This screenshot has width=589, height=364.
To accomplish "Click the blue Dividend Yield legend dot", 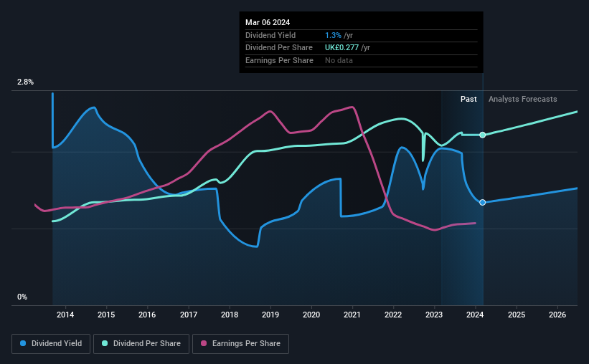I will point(23,343).
